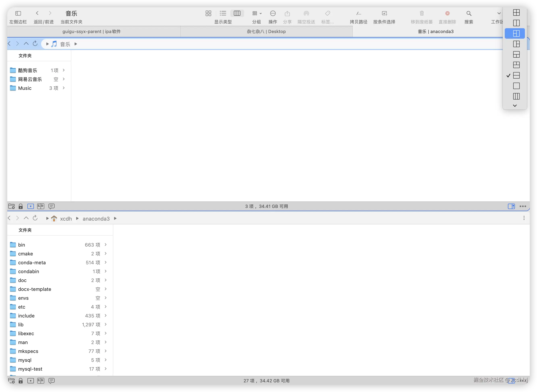The width and height of the screenshot is (537, 392).
Task: Switch to list view display
Action: tap(223, 13)
